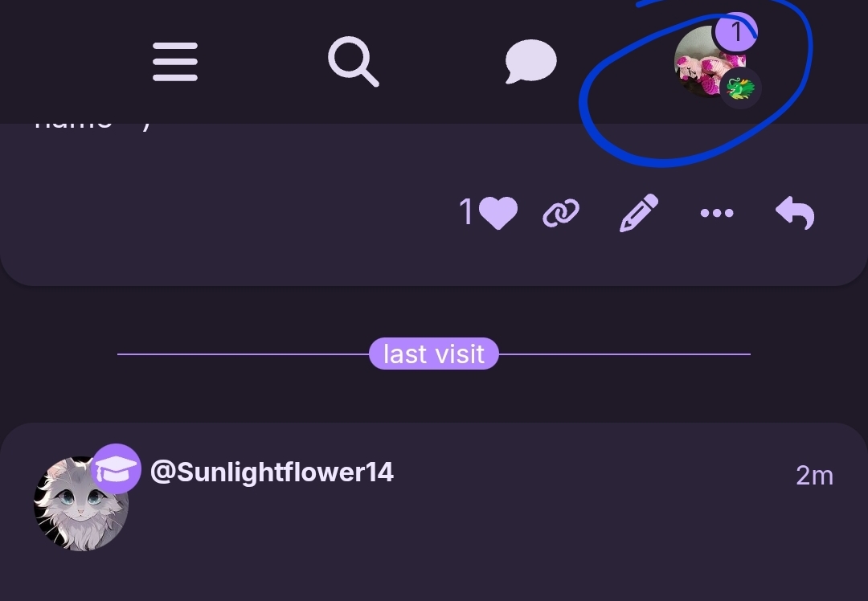Toggle the heart like on the post
Screen dimensions: 868x601
point(497,212)
